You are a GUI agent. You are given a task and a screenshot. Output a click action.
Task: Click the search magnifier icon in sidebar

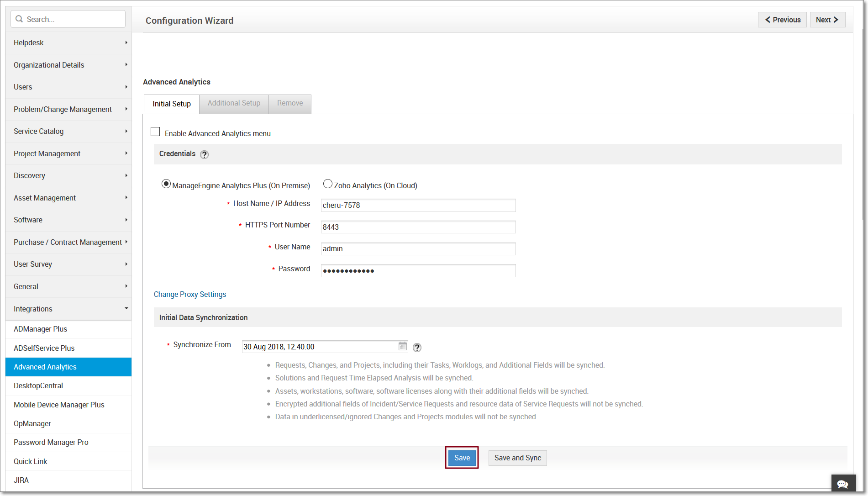pos(19,19)
